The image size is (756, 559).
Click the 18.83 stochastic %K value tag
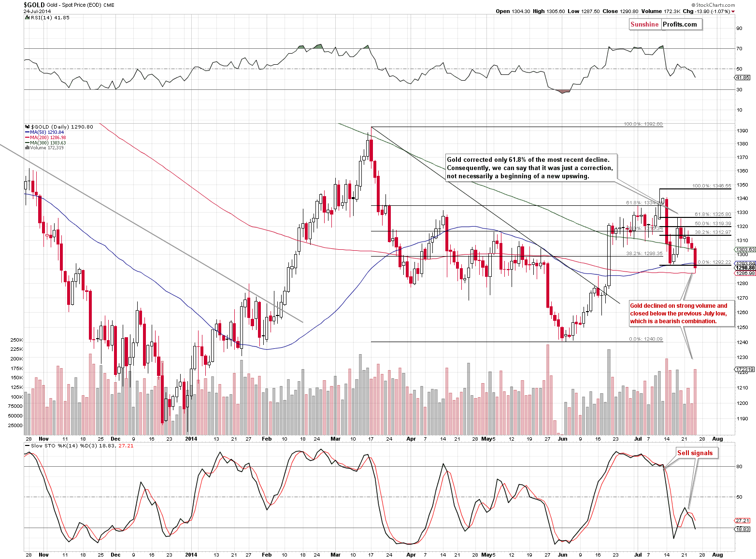click(742, 530)
